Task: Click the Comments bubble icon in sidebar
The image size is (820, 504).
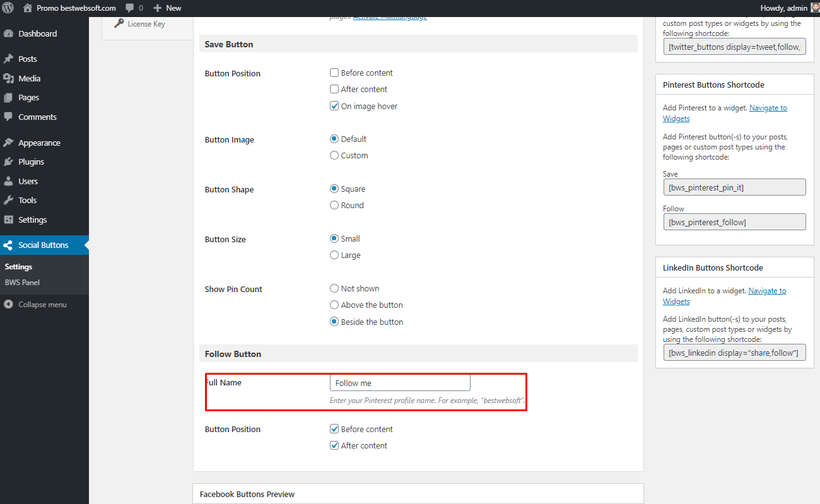Action: (8, 117)
